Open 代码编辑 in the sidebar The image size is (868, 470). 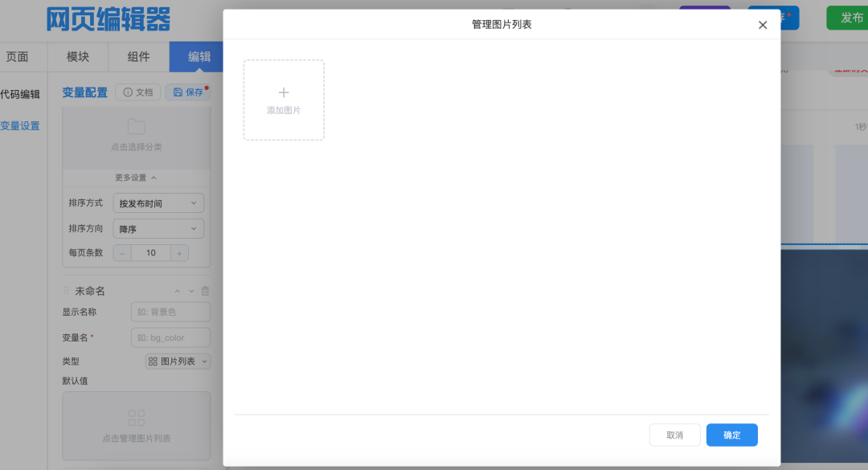click(x=20, y=94)
